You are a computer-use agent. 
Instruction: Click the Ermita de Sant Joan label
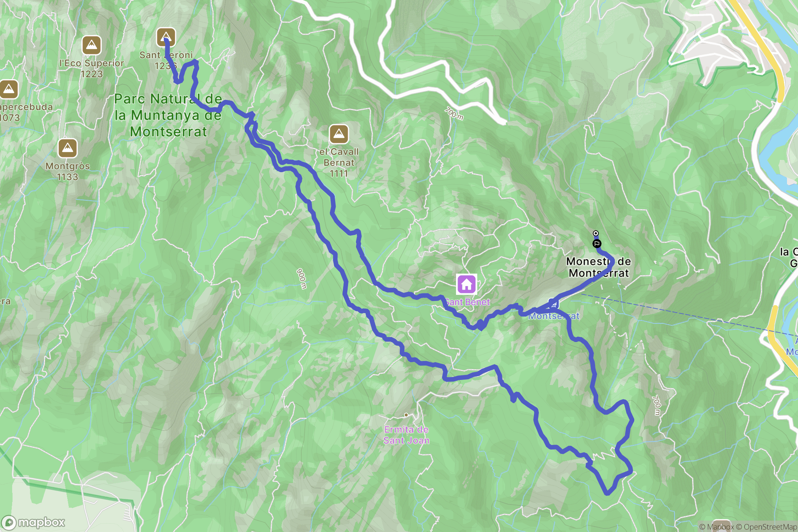click(406, 435)
